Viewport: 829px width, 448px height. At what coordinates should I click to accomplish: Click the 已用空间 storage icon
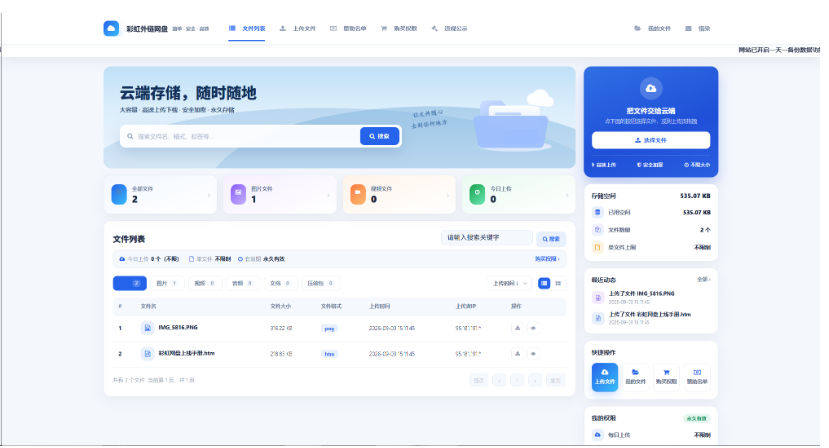[x=597, y=212]
